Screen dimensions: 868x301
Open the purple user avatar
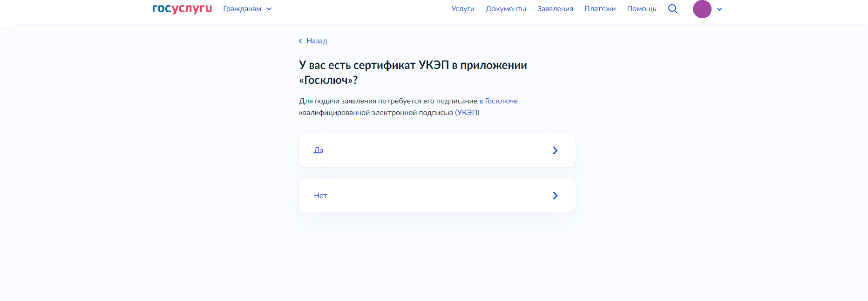702,9
